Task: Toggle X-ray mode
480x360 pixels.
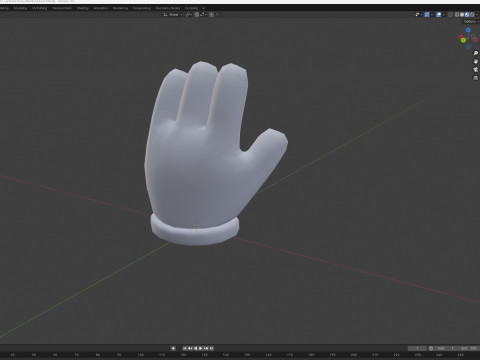Action: pyautogui.click(x=450, y=15)
